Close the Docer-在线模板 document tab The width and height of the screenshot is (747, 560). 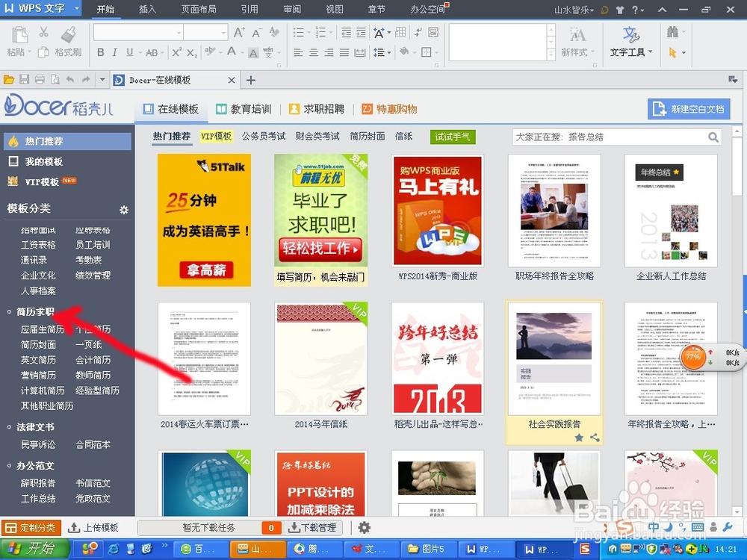pos(232,80)
